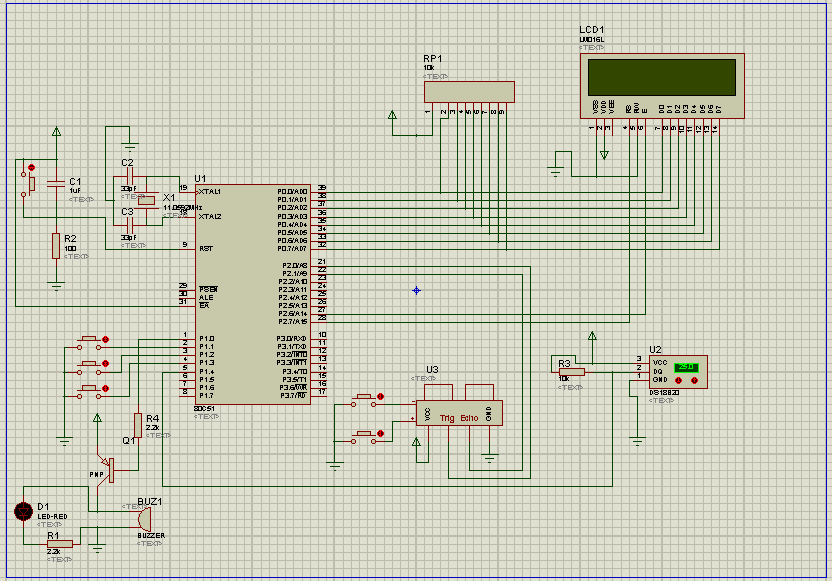The width and height of the screenshot is (832, 581).
Task: Select the power terminal above resistor R3
Action: click(x=592, y=335)
